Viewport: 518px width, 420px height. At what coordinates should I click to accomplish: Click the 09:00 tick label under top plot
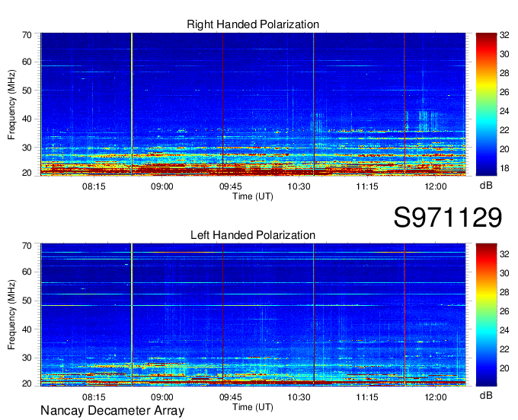161,186
